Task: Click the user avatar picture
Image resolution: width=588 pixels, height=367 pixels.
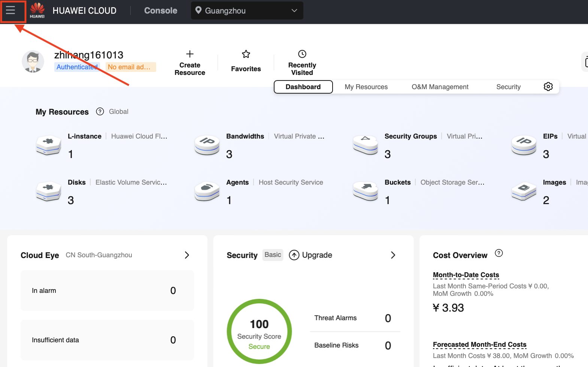Action: click(33, 61)
